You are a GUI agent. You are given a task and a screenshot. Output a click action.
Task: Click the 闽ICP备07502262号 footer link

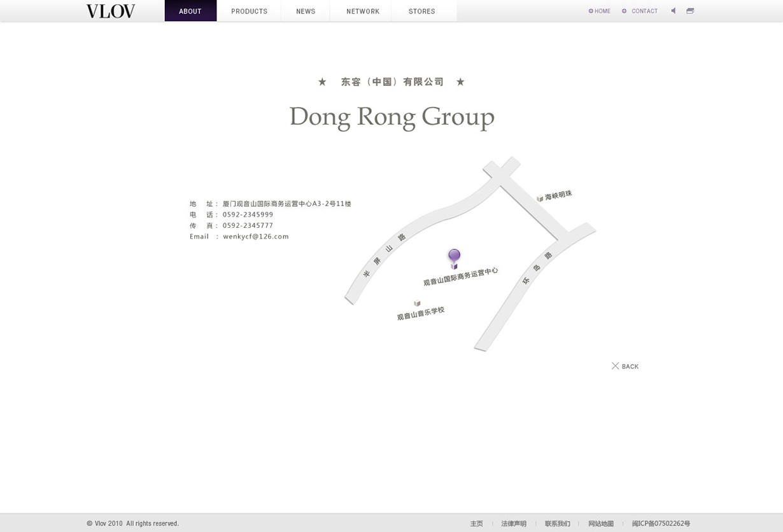click(661, 524)
